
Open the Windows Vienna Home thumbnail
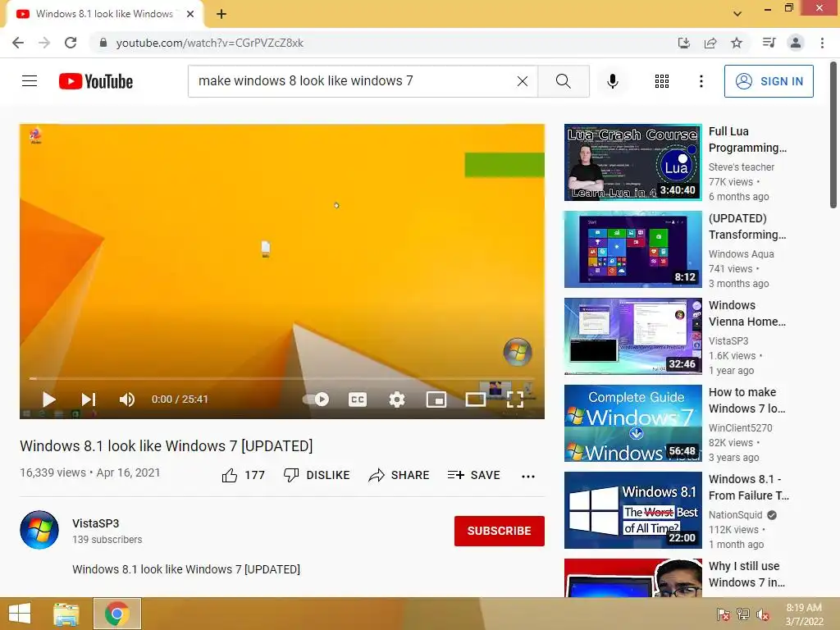coord(632,336)
